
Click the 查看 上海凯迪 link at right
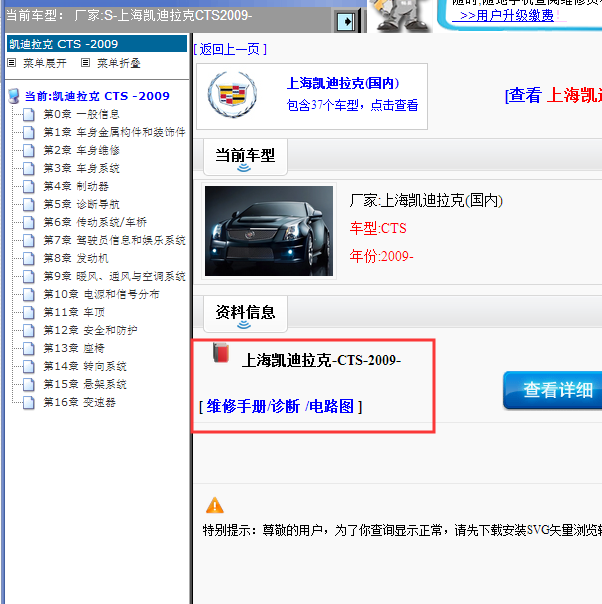click(553, 95)
